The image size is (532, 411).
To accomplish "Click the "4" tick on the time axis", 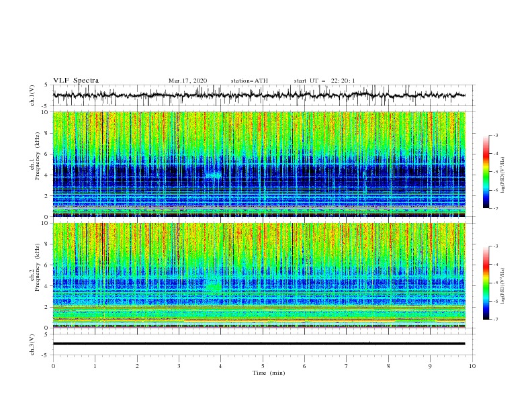I will click(221, 366).
